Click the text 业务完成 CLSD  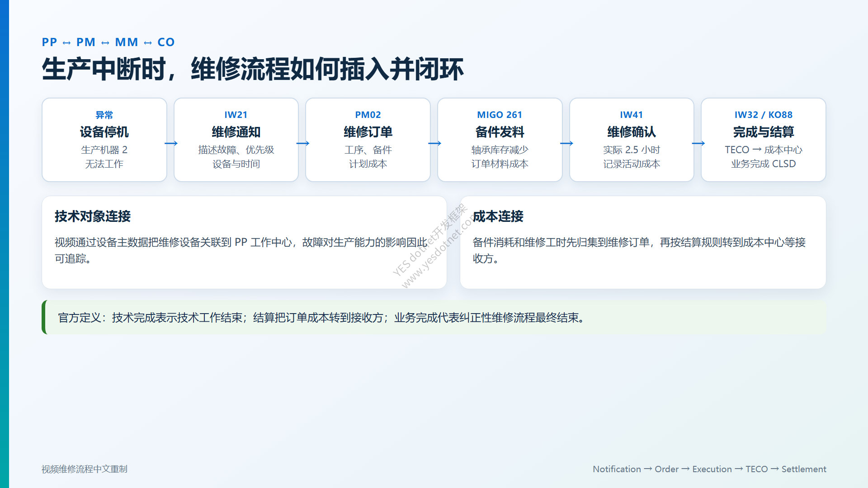coord(764,164)
